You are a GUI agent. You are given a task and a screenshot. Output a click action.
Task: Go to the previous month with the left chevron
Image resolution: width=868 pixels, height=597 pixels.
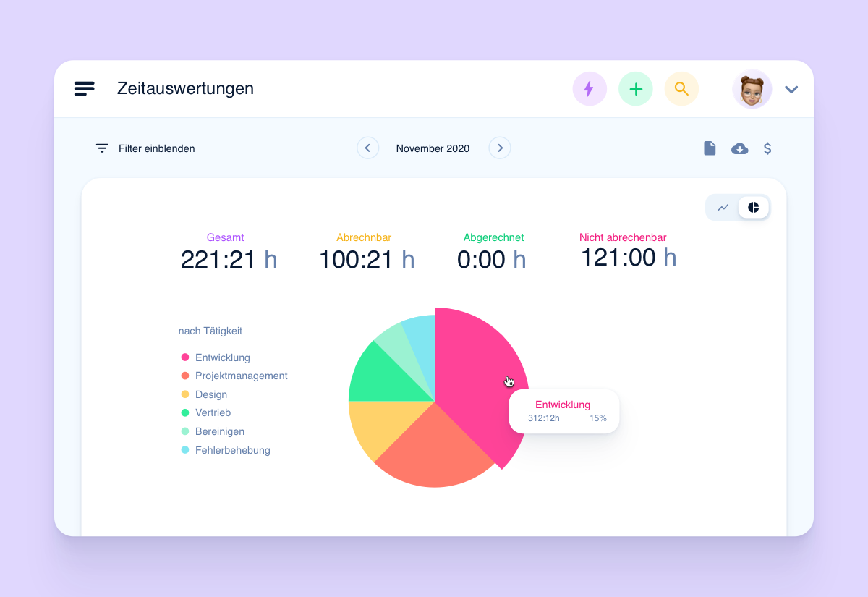367,148
